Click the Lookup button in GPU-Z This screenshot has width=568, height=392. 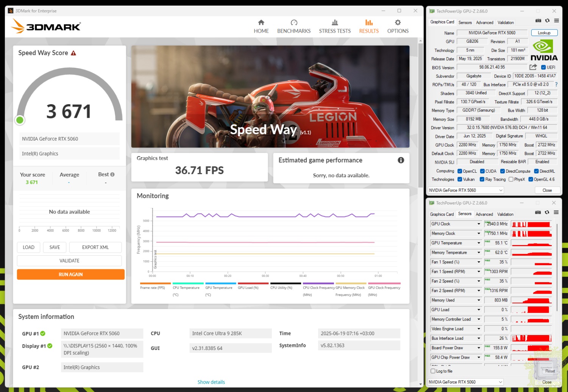coord(544,33)
